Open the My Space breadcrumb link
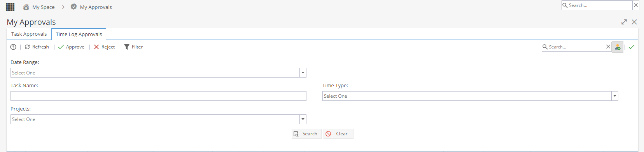The height and width of the screenshot is (152, 644). pos(43,7)
